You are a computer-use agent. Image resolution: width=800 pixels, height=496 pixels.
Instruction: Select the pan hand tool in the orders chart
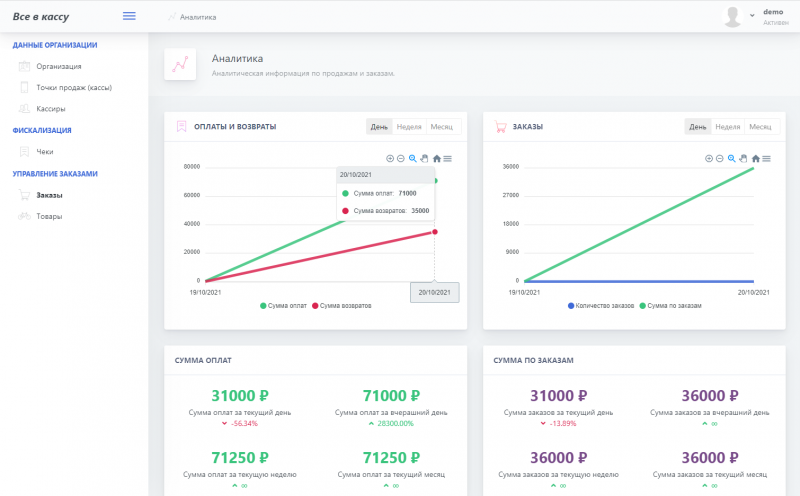(x=743, y=158)
